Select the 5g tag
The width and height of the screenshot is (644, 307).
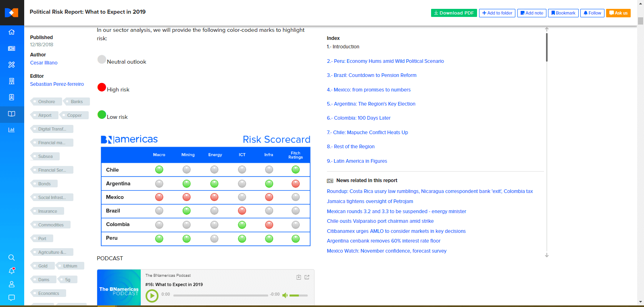[x=68, y=280]
